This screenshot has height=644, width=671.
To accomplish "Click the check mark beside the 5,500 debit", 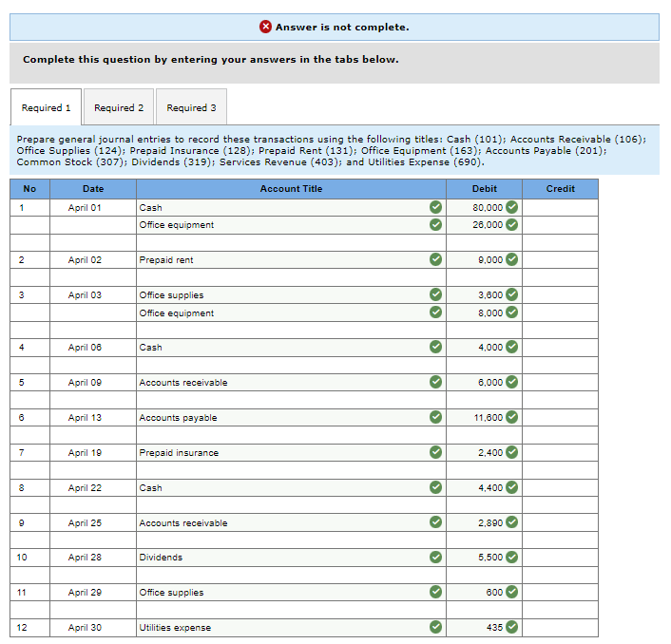I will (x=512, y=558).
